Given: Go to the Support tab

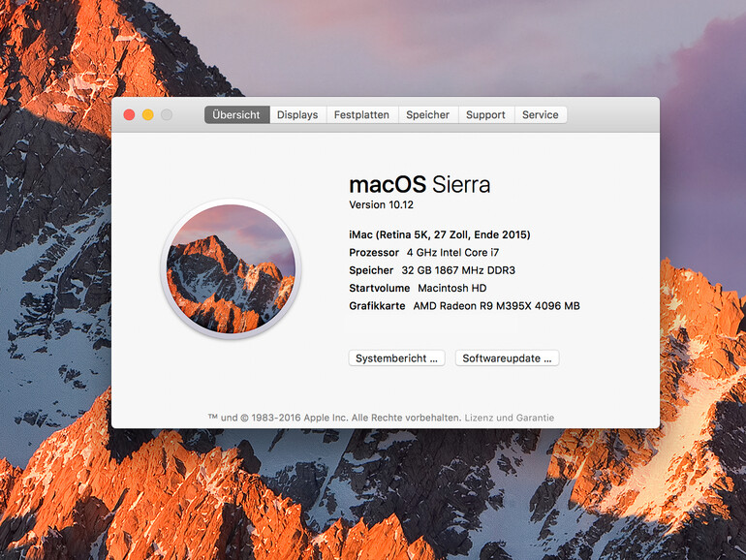Looking at the screenshot, I should (x=485, y=114).
